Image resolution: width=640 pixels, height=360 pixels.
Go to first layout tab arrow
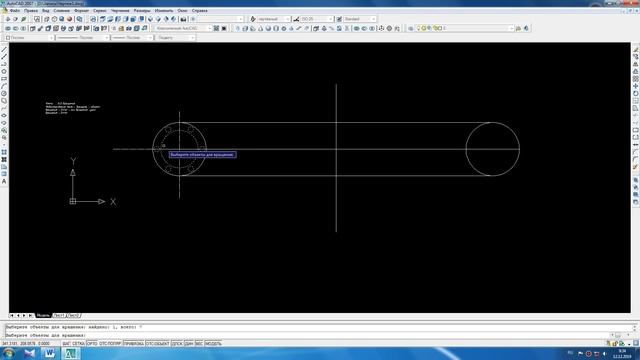click(12, 316)
